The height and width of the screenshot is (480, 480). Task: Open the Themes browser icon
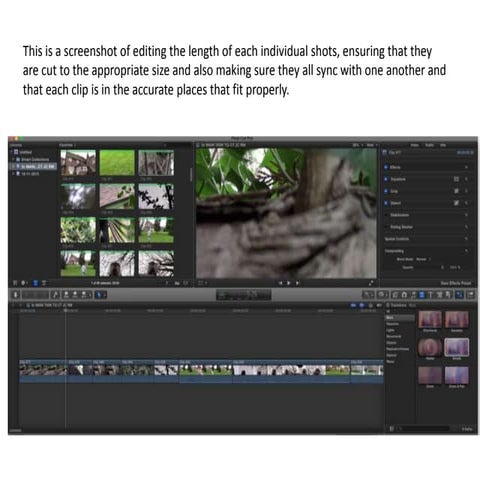pyautogui.click(x=448, y=295)
